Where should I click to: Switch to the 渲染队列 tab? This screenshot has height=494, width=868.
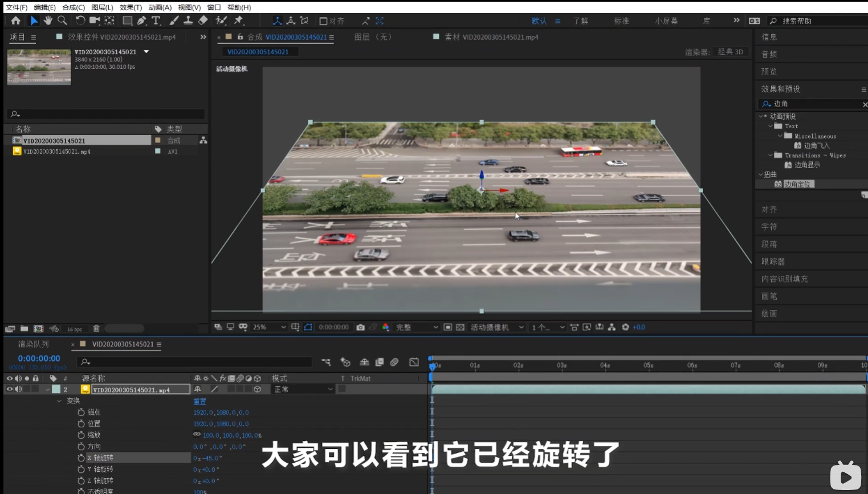coord(34,344)
